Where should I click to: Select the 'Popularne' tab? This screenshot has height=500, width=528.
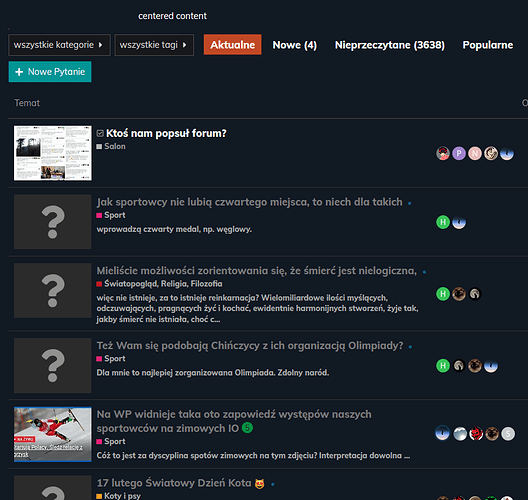pyautogui.click(x=488, y=45)
